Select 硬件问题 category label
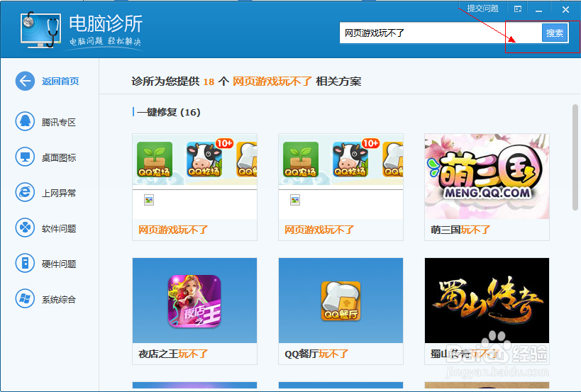581x392 pixels. (x=59, y=264)
